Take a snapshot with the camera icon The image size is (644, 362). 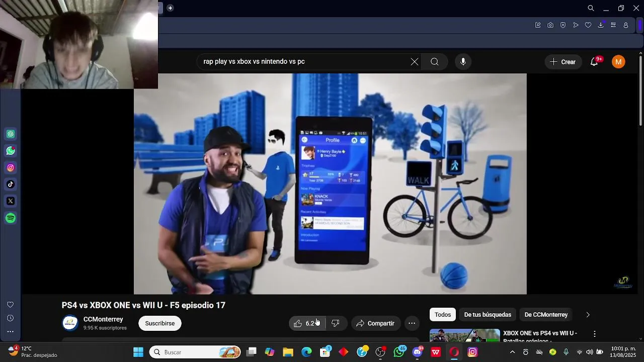click(x=550, y=25)
